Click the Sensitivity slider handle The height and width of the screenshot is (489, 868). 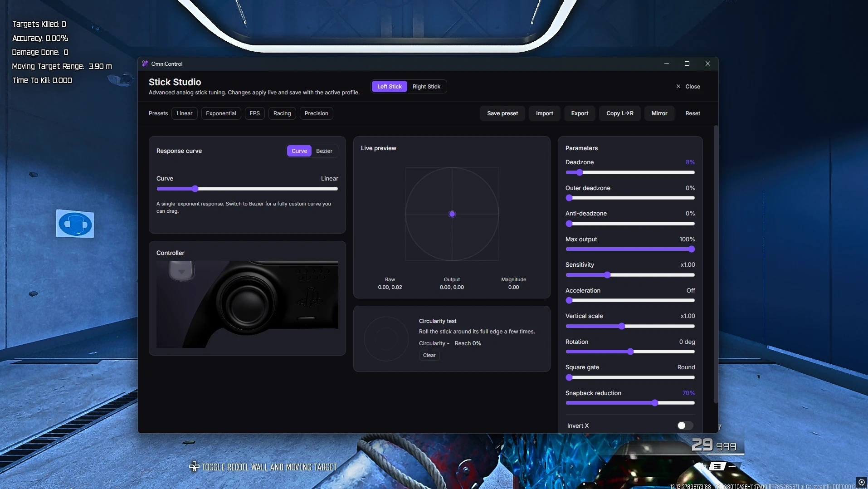pyautogui.click(x=608, y=275)
